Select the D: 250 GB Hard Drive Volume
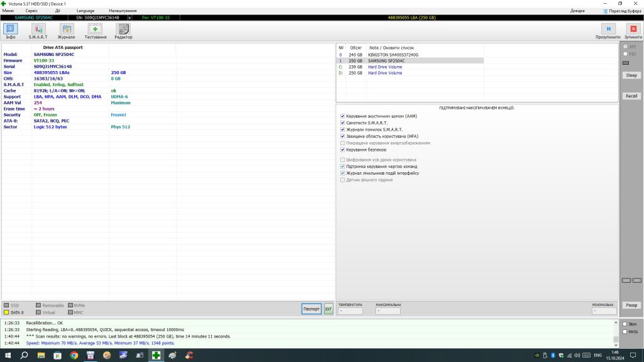Viewport: 644px width, 362px height. coord(410,73)
